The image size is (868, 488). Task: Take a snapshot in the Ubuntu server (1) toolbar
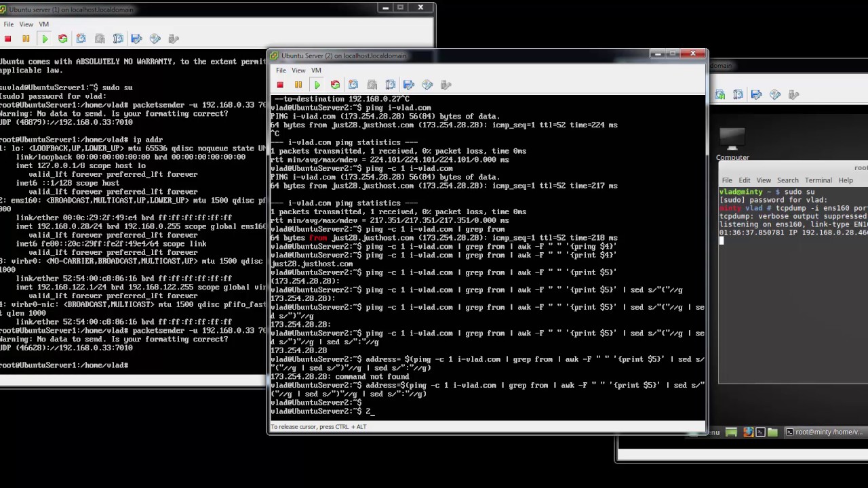(81, 39)
